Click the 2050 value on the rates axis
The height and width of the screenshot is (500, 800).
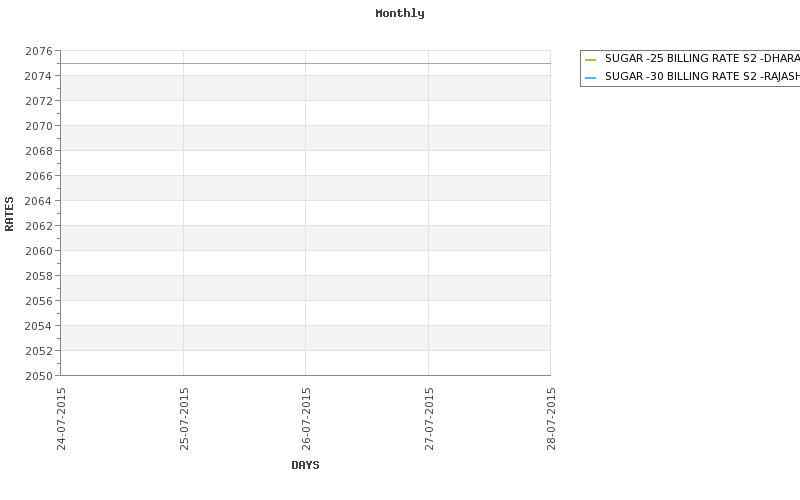(x=39, y=376)
